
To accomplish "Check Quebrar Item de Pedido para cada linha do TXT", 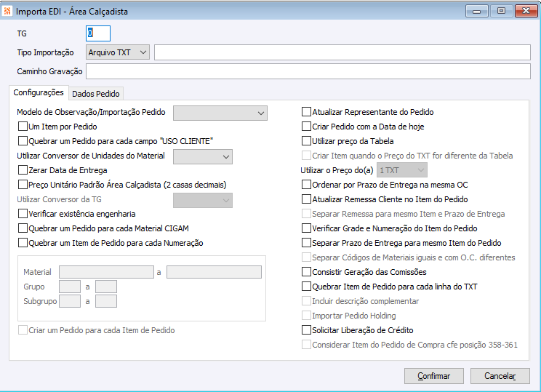I will click(x=306, y=287).
